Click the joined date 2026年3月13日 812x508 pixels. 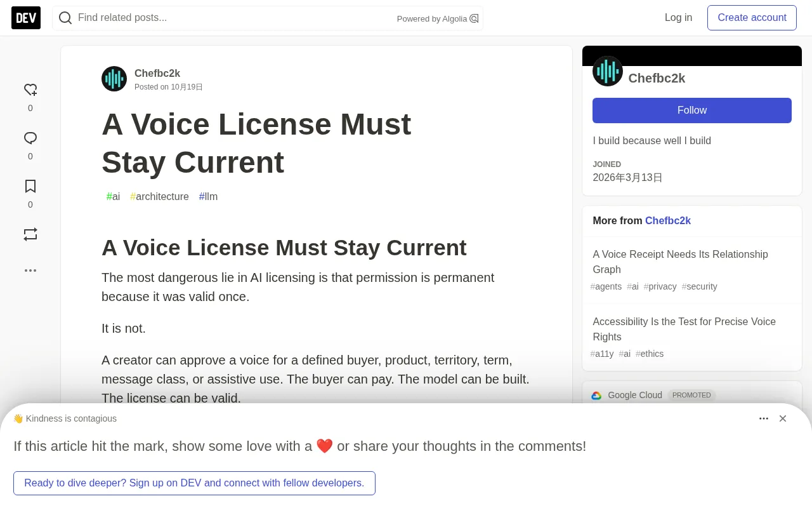click(x=627, y=178)
